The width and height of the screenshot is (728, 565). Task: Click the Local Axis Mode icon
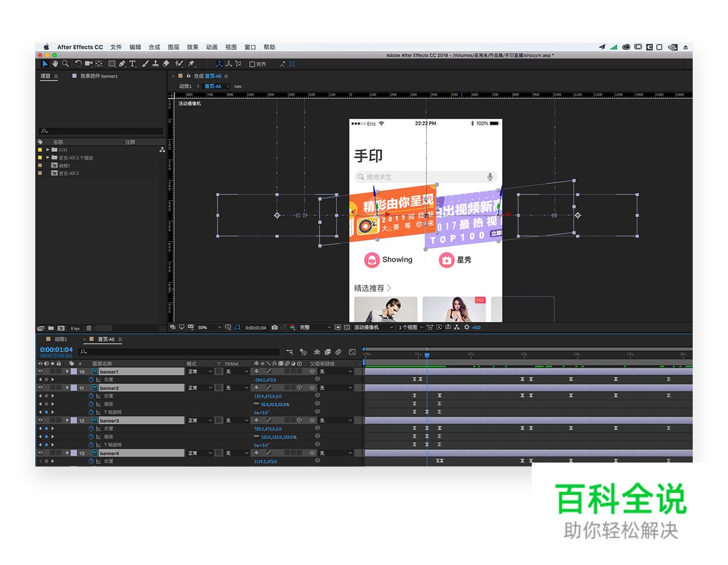(x=219, y=64)
